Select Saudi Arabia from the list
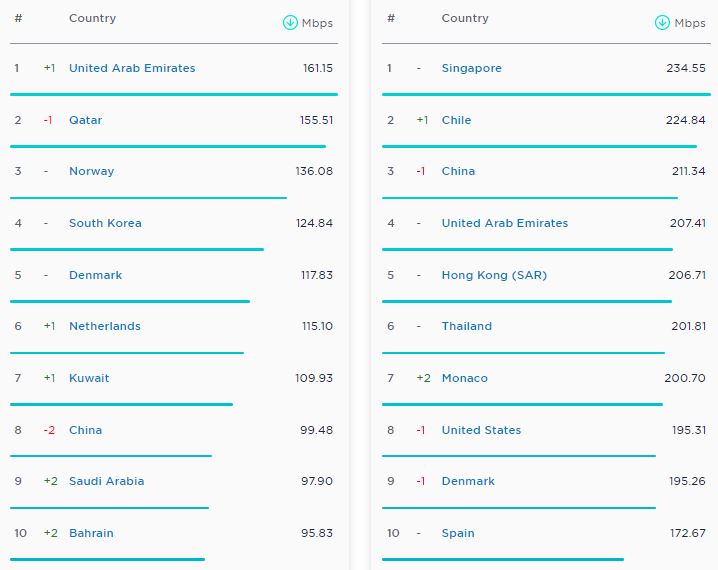The height and width of the screenshot is (570, 718). coord(106,481)
